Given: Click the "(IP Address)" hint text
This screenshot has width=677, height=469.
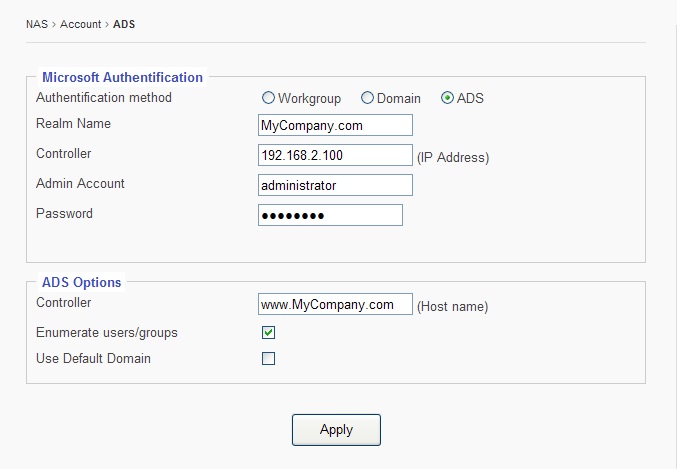Looking at the screenshot, I should (453, 157).
